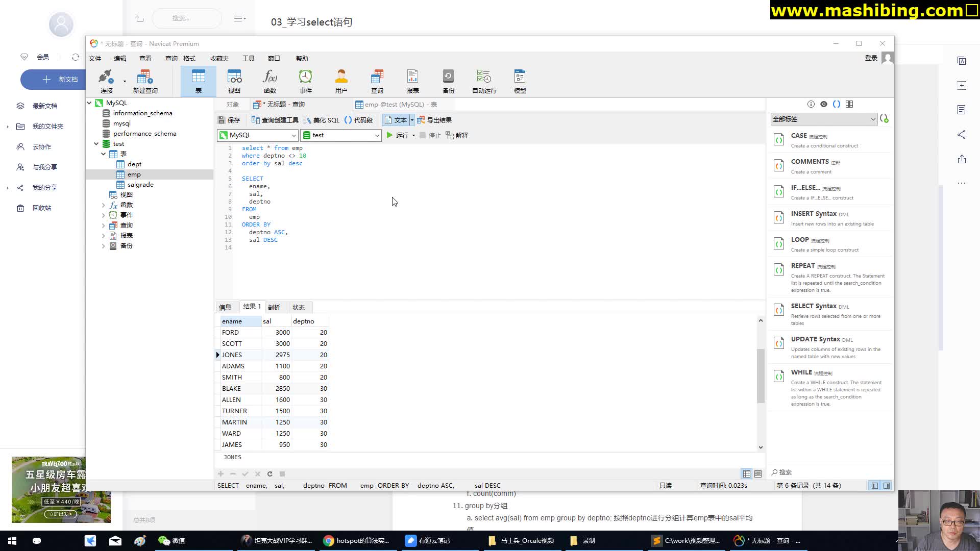Click the 备份 (Backup) icon in toolbar
The image size is (980, 551).
click(449, 80)
